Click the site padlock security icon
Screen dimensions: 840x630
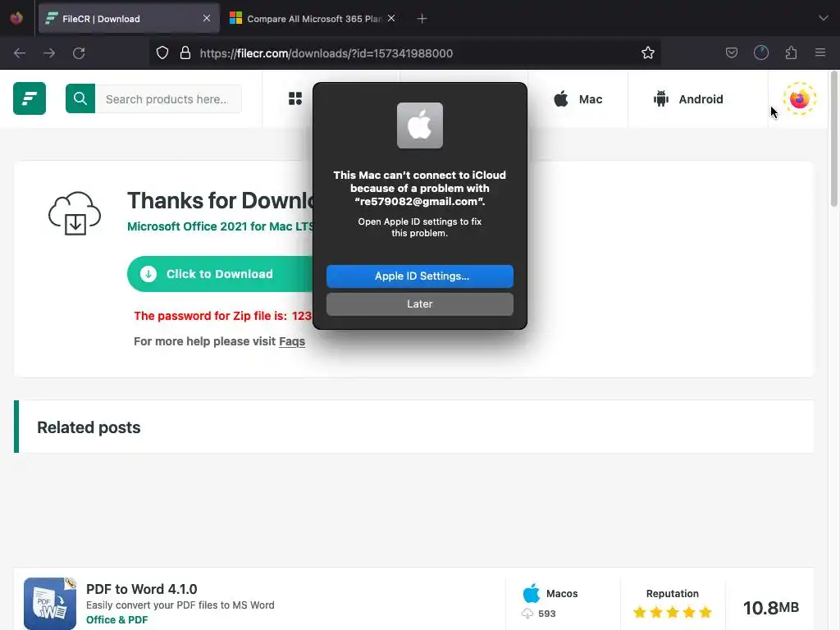click(185, 52)
